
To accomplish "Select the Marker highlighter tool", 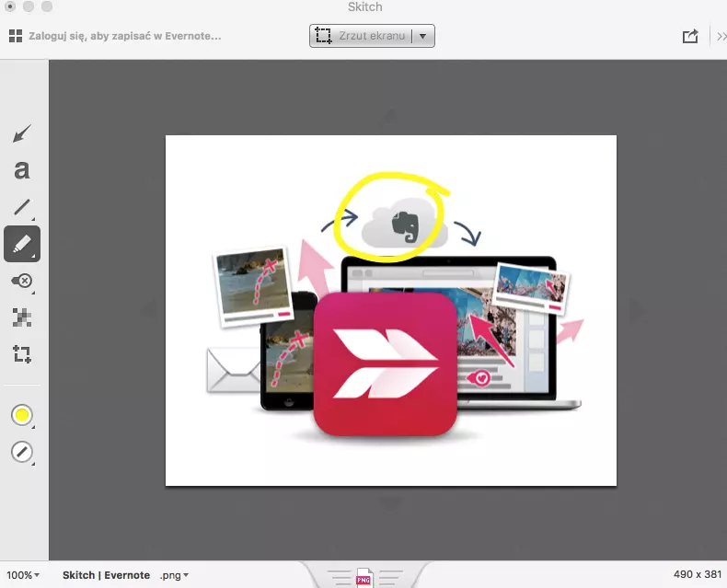I will (x=22, y=244).
